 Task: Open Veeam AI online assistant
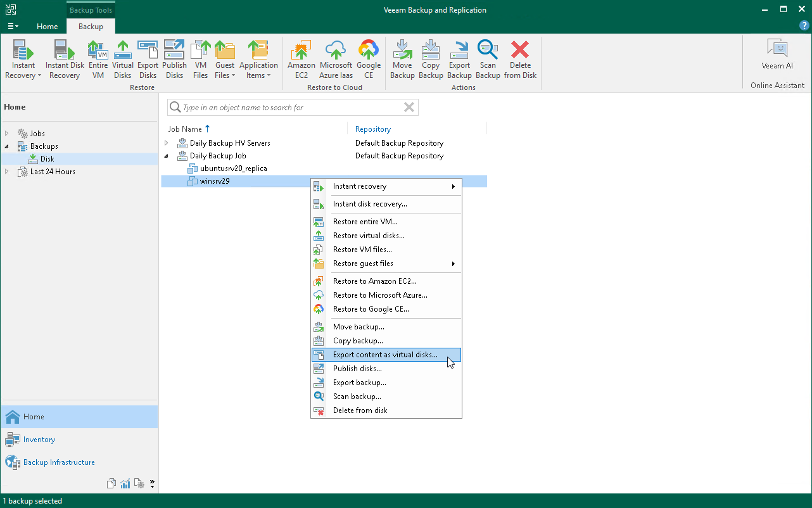[777, 55]
